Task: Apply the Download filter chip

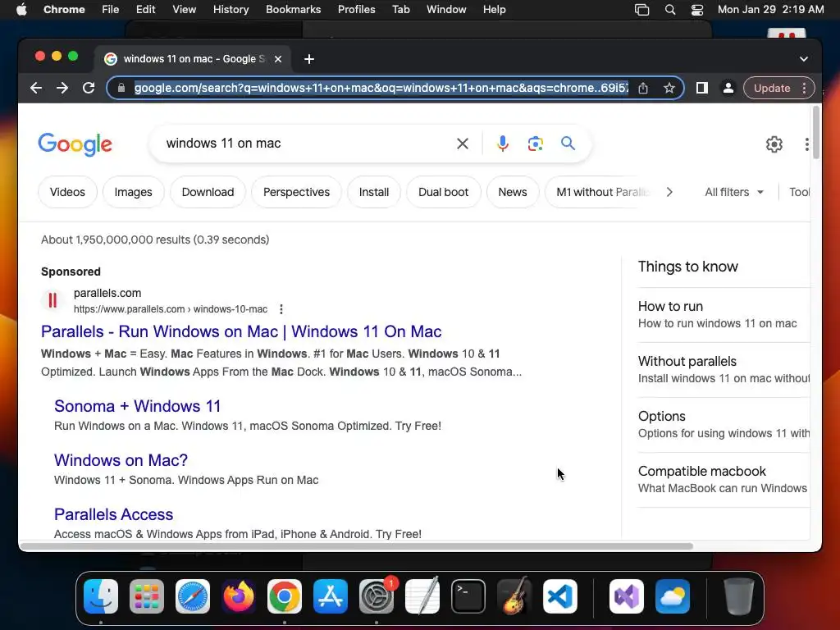Action: point(208,192)
